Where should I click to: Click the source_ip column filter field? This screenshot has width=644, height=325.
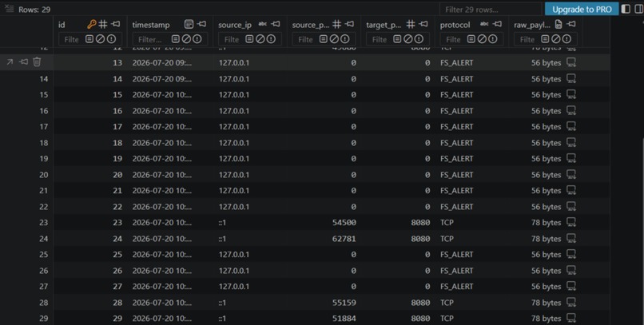click(x=231, y=39)
